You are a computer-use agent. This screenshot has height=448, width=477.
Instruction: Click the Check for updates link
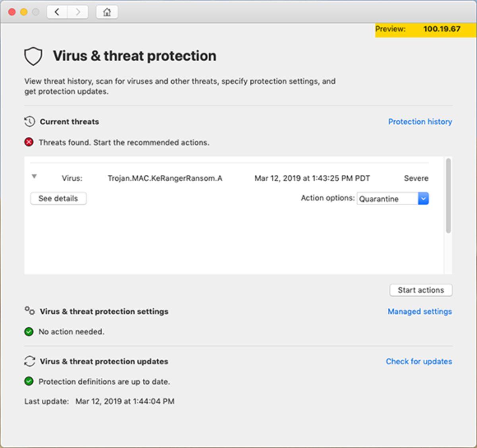[x=419, y=361]
